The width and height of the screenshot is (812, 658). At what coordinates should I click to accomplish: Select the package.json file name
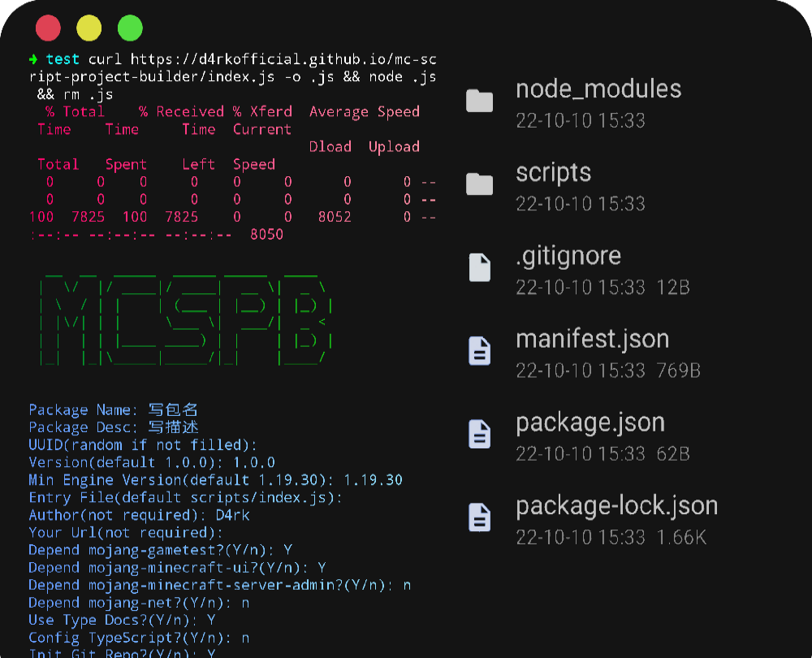(590, 422)
